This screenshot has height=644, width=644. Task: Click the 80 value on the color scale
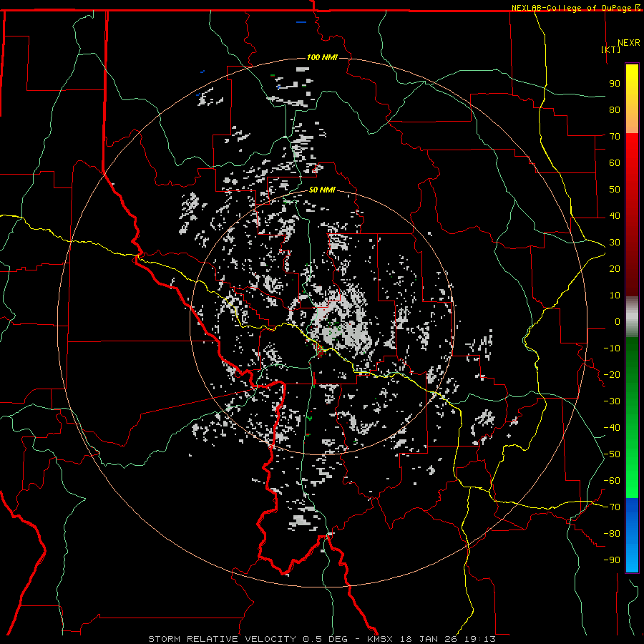tap(615, 109)
